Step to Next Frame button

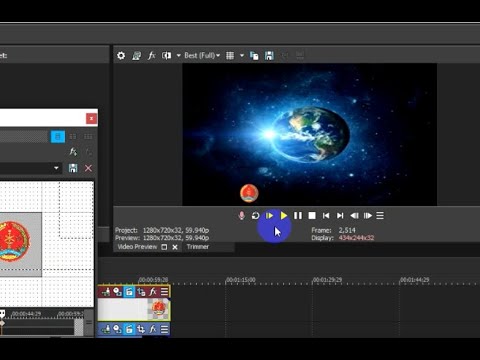[x=368, y=216]
